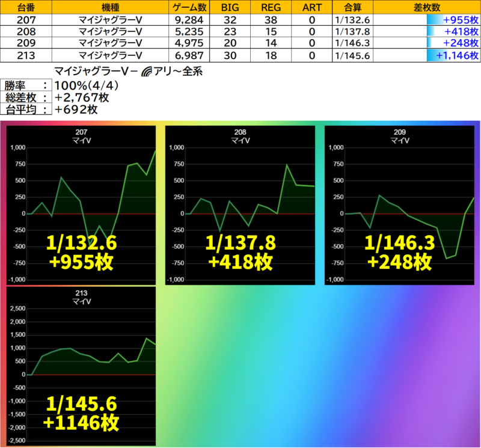The width and height of the screenshot is (481, 448).
Task: Click マイジャグラーV in the 207 row
Action: tap(110, 20)
